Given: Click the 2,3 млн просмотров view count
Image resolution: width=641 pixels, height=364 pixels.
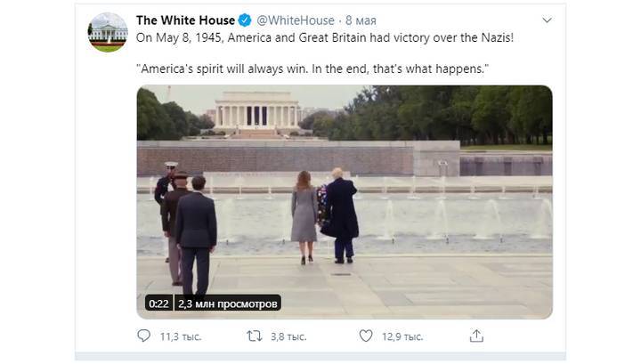Looking at the screenshot, I should coord(228,303).
